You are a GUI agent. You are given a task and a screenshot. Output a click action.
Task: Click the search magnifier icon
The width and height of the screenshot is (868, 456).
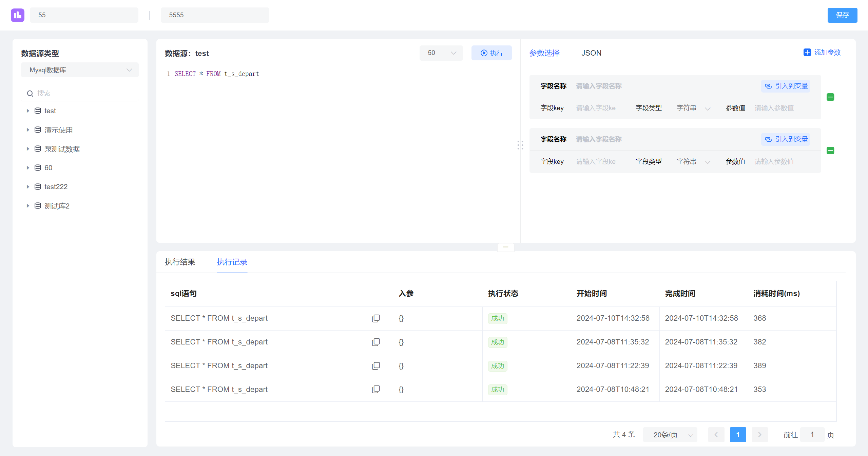pos(30,94)
